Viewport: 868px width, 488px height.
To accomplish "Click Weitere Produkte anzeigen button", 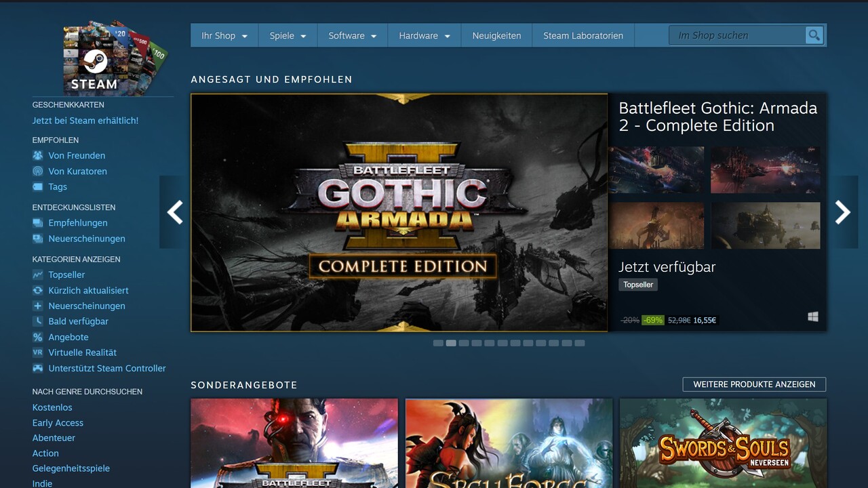I will (x=754, y=384).
